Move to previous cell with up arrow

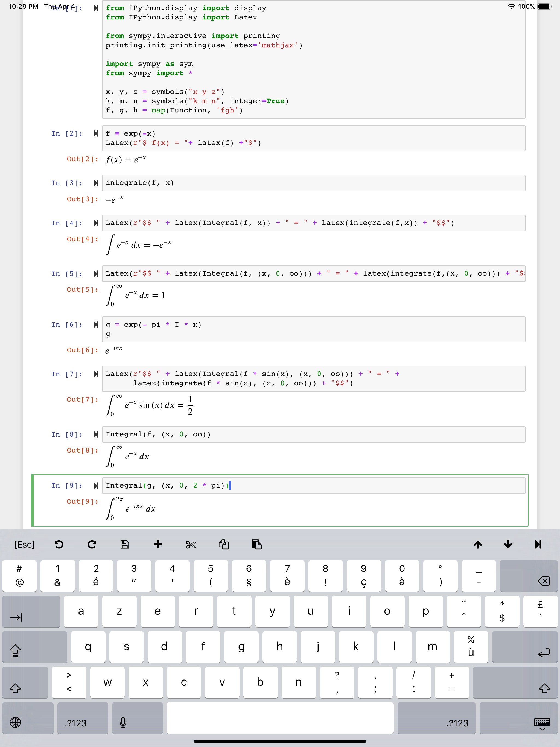pos(478,544)
